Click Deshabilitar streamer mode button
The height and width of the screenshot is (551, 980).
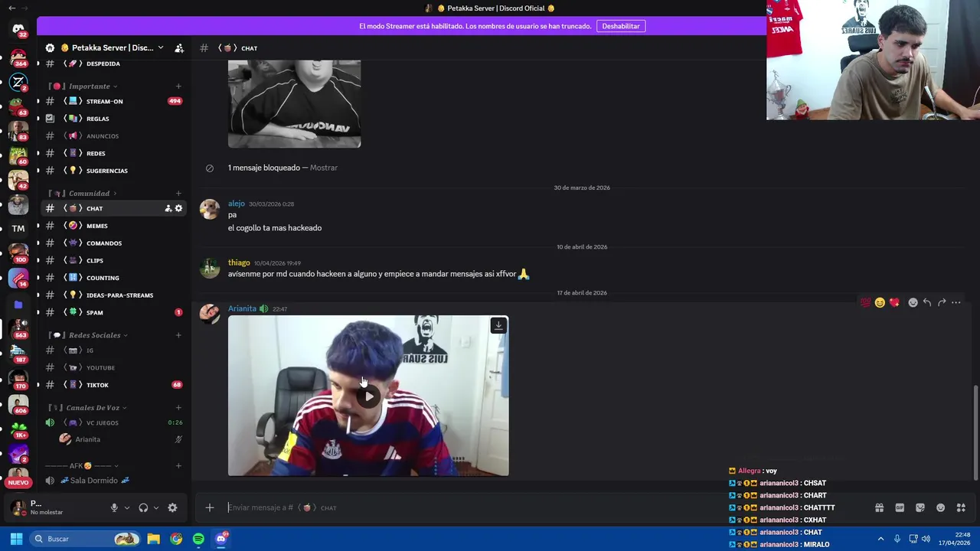click(x=621, y=26)
